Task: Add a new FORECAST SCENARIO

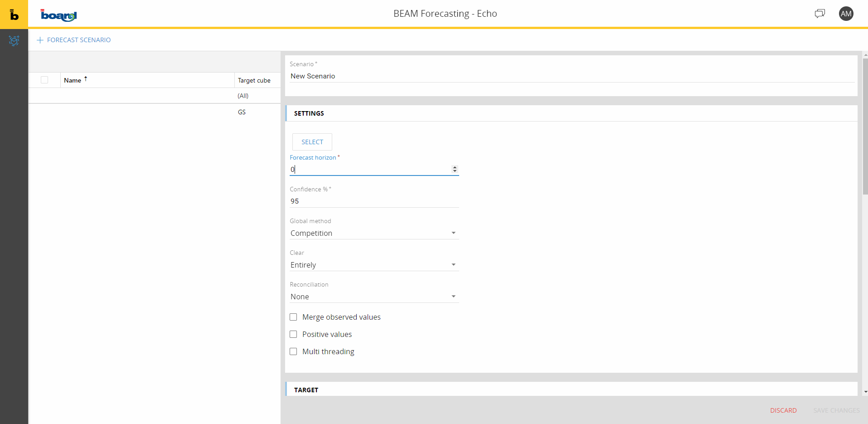Action: click(x=74, y=40)
